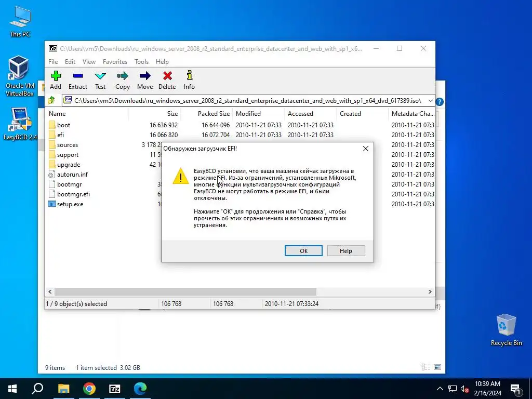Click the Delete toolbar icon
The image size is (532, 399).
point(167,76)
